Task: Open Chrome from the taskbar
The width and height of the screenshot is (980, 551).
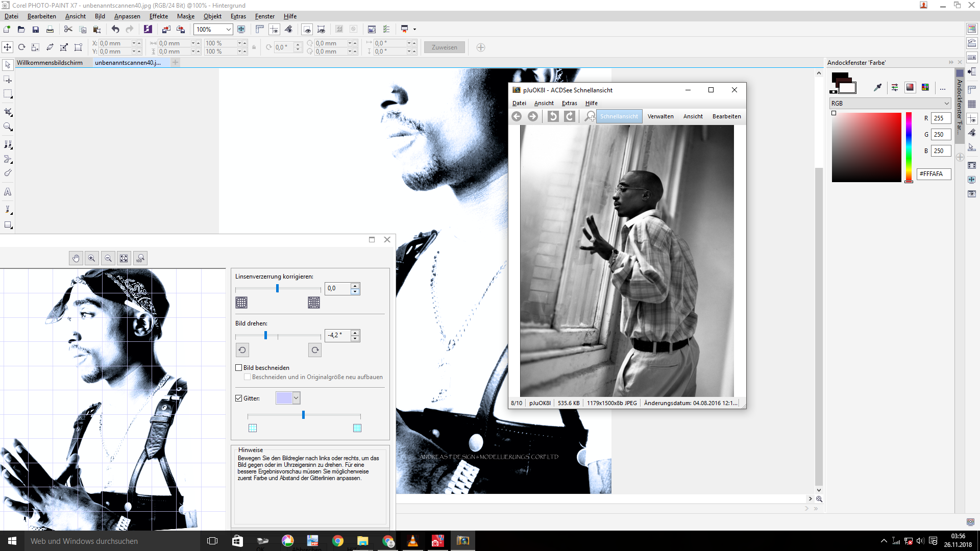Action: (338, 541)
